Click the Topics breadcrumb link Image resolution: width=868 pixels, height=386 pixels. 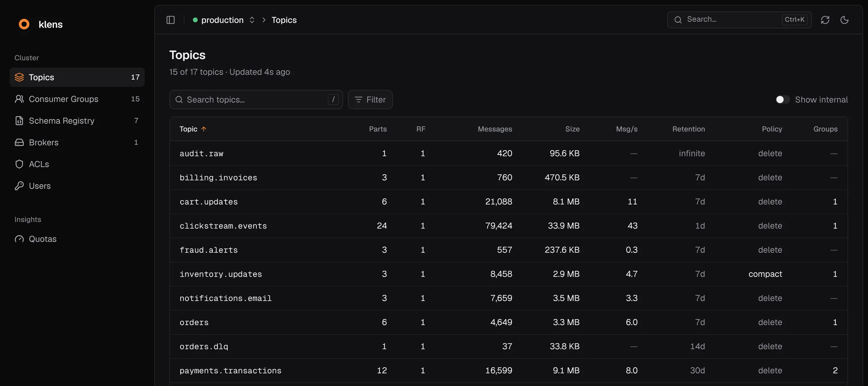click(284, 20)
